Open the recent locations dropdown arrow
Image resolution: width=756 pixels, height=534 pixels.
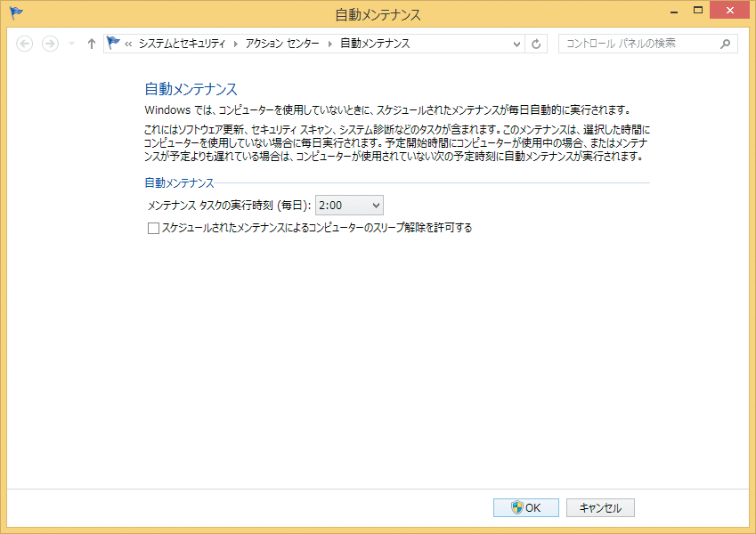pyautogui.click(x=72, y=44)
